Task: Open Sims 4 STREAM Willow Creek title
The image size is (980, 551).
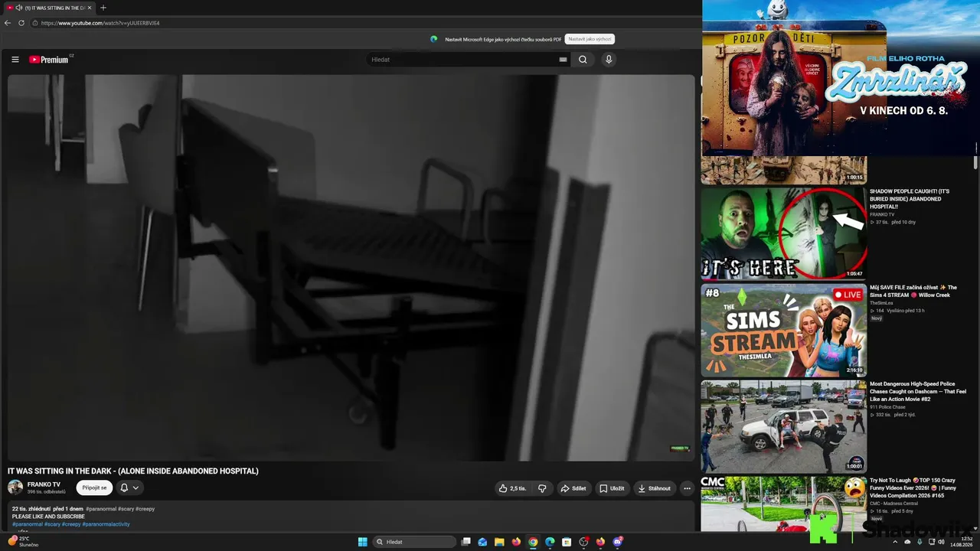Action: coord(913,292)
